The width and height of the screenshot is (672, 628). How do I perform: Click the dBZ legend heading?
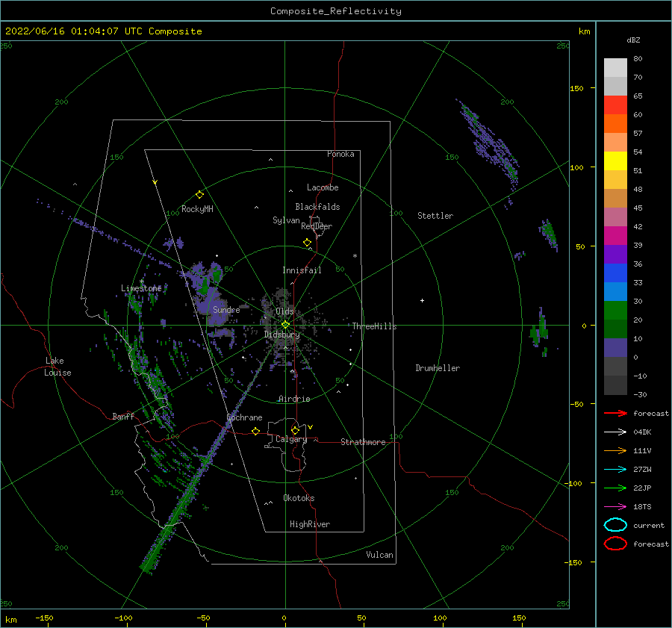[633, 40]
